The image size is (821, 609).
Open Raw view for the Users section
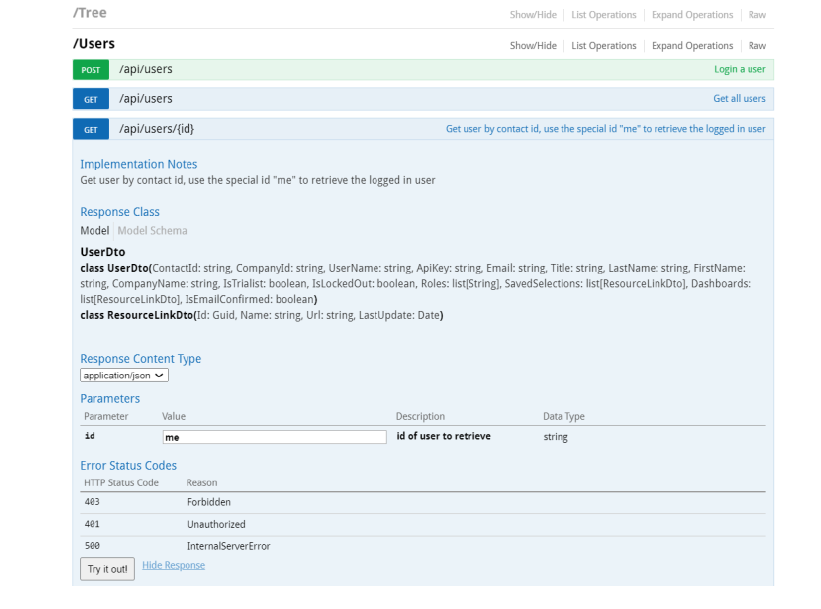tap(757, 45)
